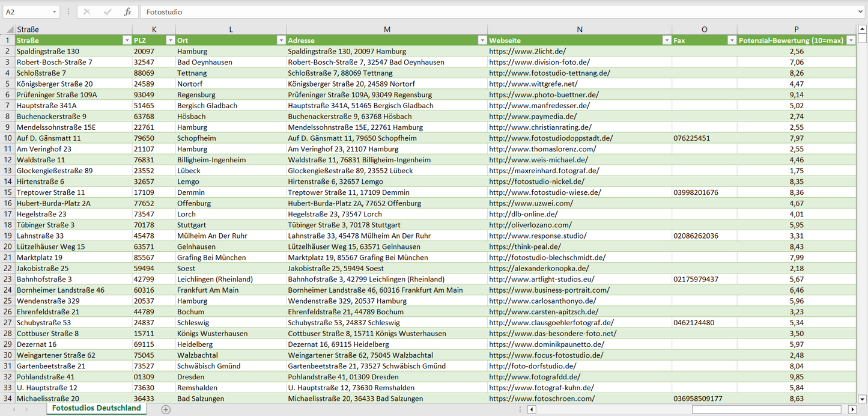The height and width of the screenshot is (416, 868).
Task: Open the https://www.2licht.de/ link
Action: click(527, 51)
